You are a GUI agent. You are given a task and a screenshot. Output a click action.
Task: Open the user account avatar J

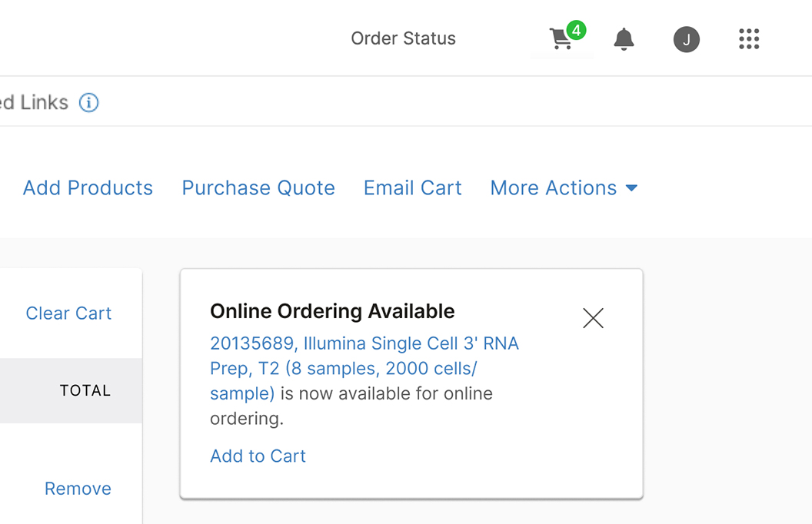686,39
